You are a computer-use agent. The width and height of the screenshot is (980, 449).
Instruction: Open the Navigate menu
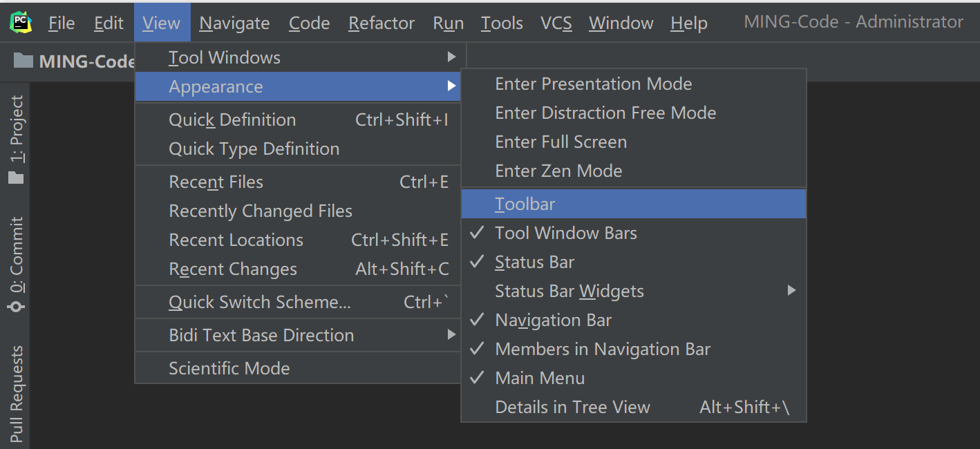[235, 23]
